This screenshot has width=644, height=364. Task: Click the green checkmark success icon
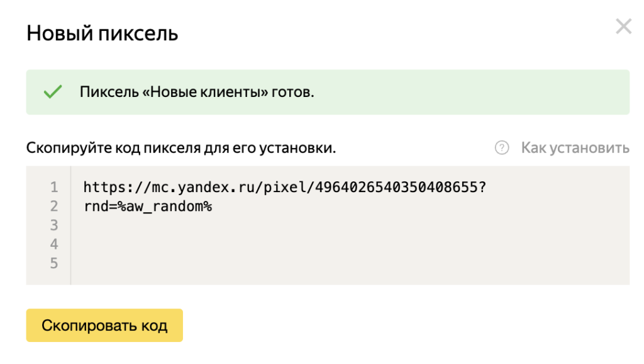point(53,91)
